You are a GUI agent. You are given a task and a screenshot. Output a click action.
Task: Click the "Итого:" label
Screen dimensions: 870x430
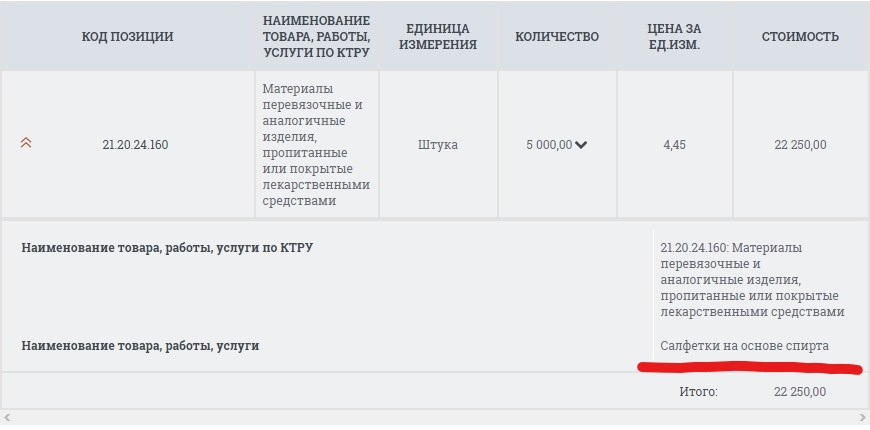[698, 392]
